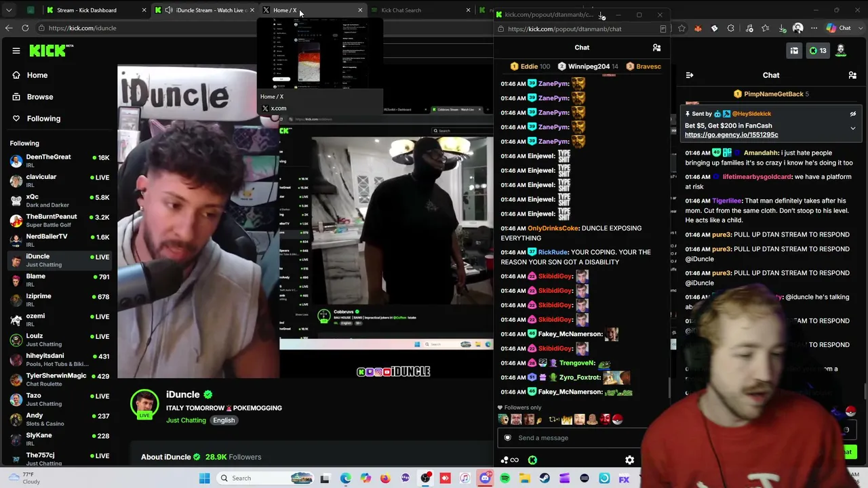Close the Stream - Kick Dashboard tab
The image size is (868, 488).
coord(144,10)
